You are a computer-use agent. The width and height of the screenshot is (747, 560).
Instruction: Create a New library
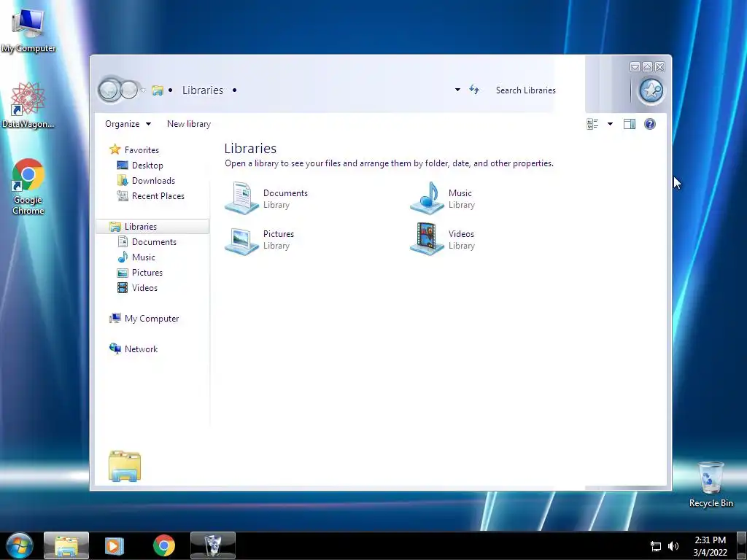click(189, 124)
